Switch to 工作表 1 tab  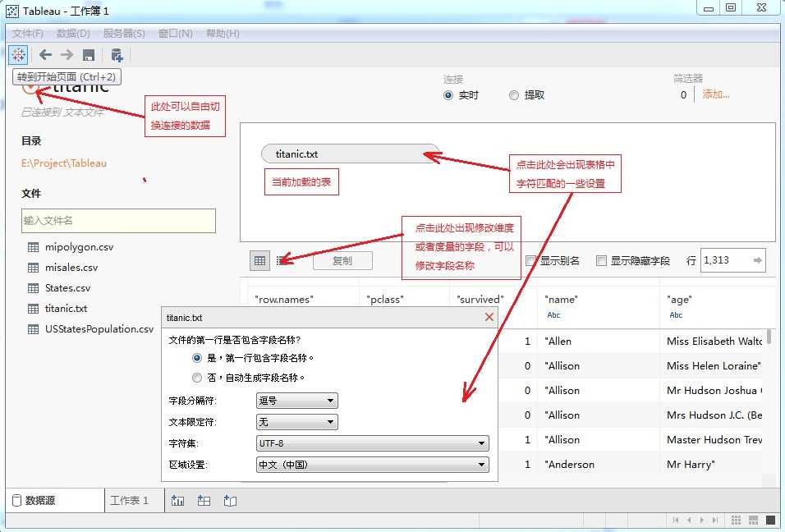point(134,501)
